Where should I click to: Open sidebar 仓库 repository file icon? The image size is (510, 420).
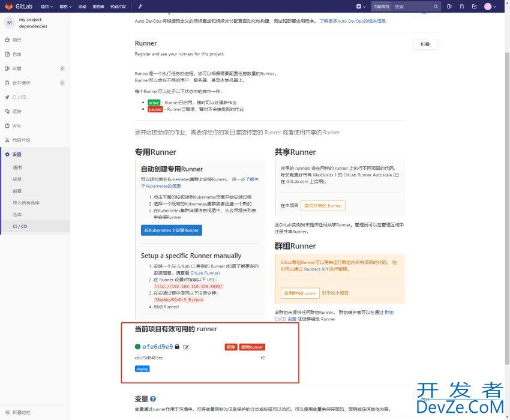[7, 54]
